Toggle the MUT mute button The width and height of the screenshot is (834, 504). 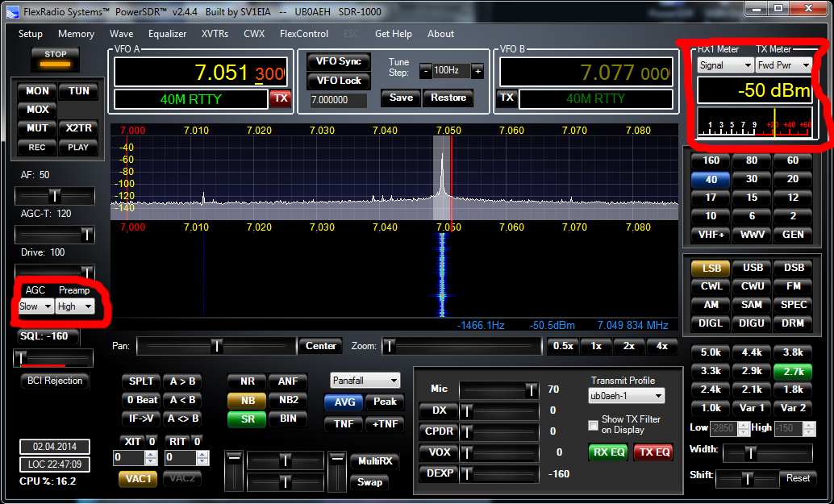coord(37,128)
